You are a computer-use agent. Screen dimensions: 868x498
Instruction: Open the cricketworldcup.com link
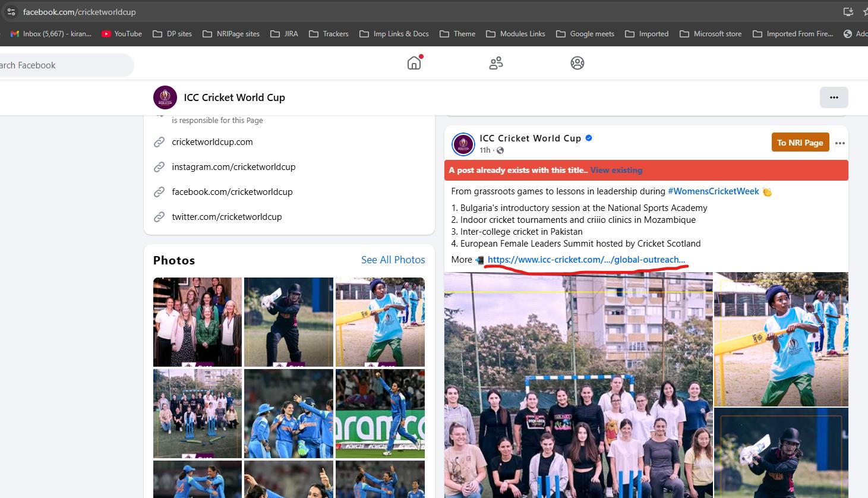(x=212, y=142)
